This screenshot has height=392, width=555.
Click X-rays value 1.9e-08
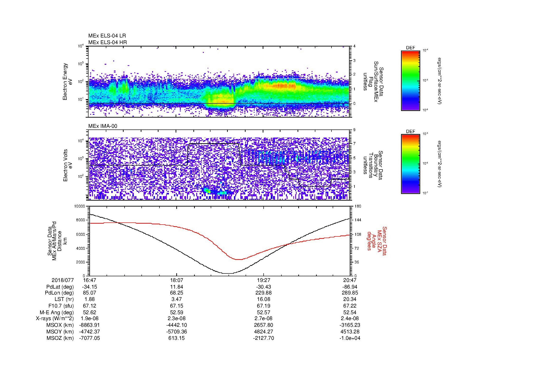pos(89,318)
